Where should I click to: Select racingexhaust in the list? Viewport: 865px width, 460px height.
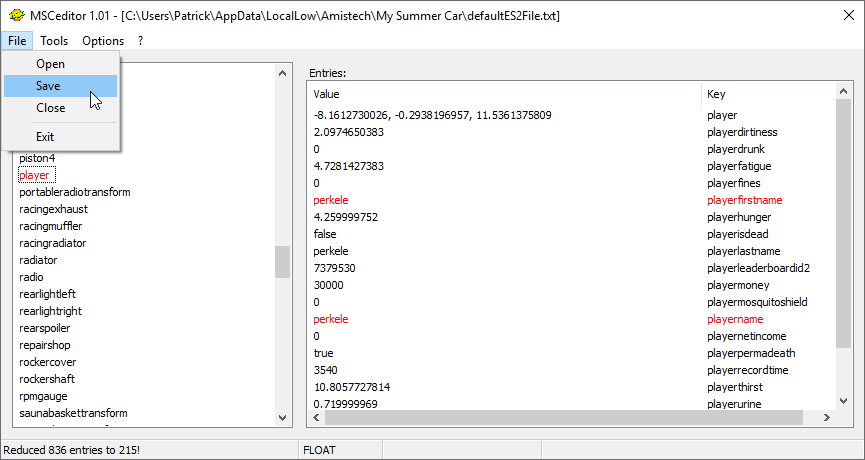53,210
